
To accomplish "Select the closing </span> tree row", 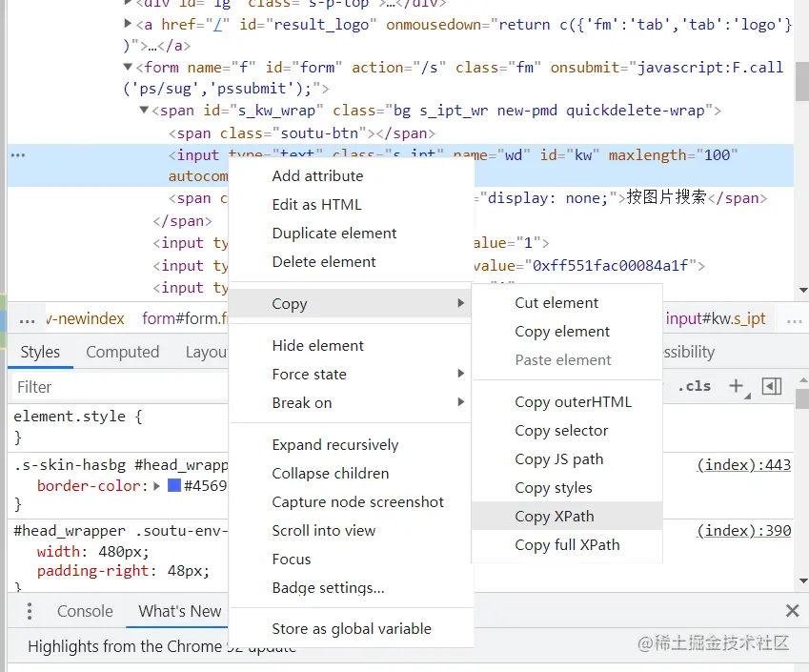I will tap(182, 221).
